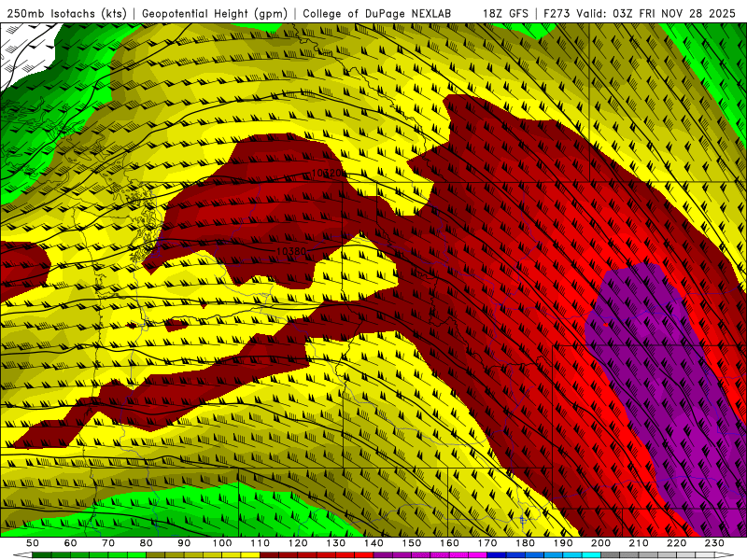Click the colorbar value 140
The image size is (747, 560).
point(373,543)
